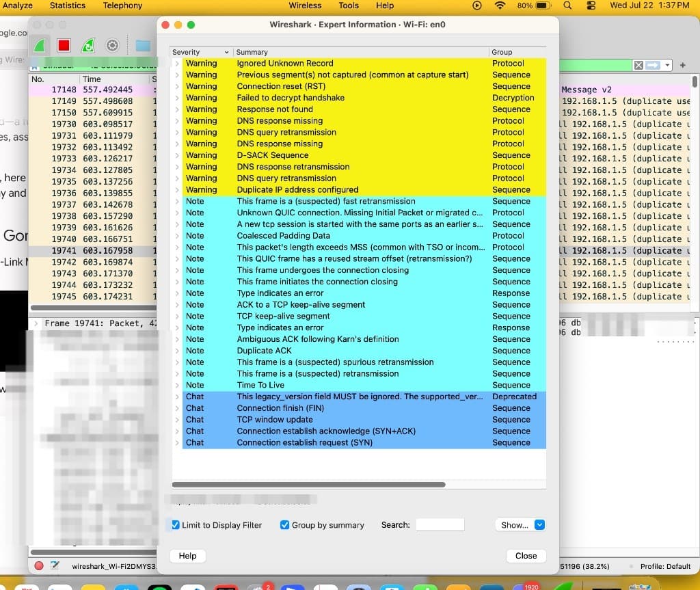
Task: Select packet 19745 in the packet list
Action: (x=92, y=297)
